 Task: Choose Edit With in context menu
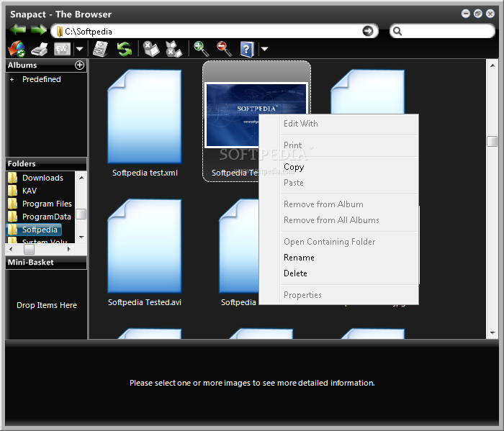339,124
